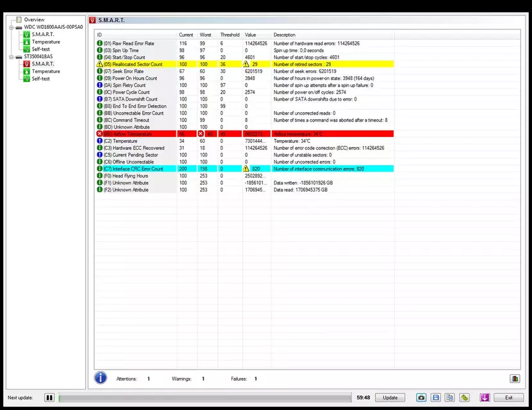Image resolution: width=532 pixels, height=410 pixels.
Task: Click the camera screenshot icon
Action: click(421, 397)
